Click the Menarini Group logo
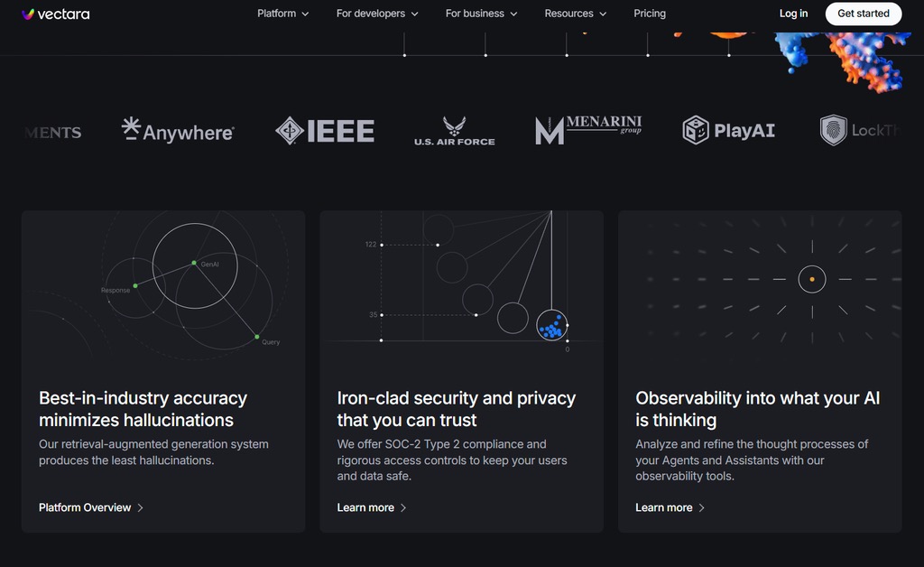Image resolution: width=924 pixels, height=567 pixels. 587,130
